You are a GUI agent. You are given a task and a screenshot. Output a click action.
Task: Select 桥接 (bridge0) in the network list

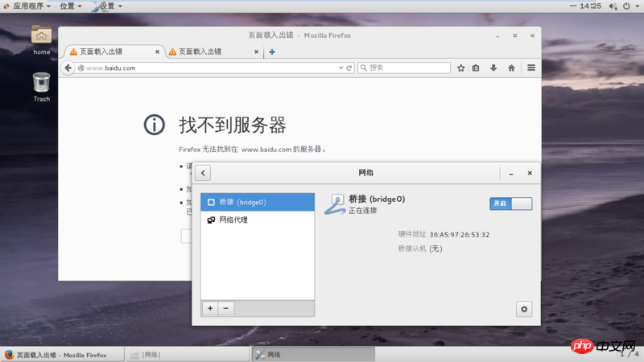pos(258,202)
